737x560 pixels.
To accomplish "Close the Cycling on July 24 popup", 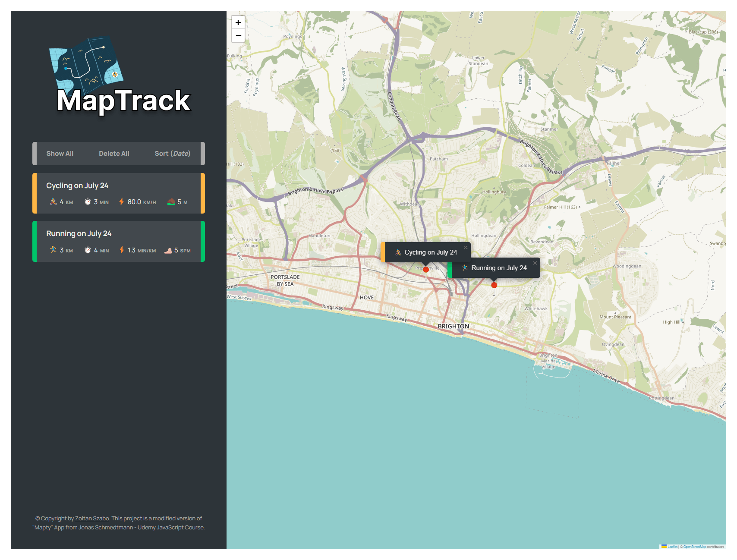I will [x=466, y=247].
